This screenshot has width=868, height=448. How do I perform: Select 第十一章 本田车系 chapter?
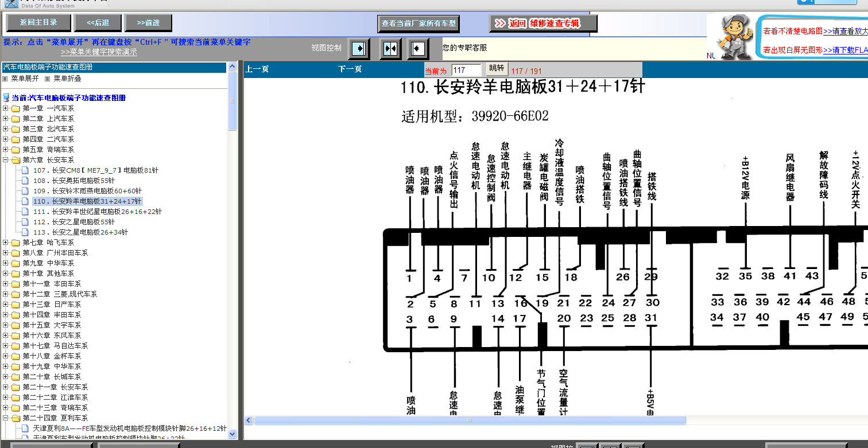point(52,284)
